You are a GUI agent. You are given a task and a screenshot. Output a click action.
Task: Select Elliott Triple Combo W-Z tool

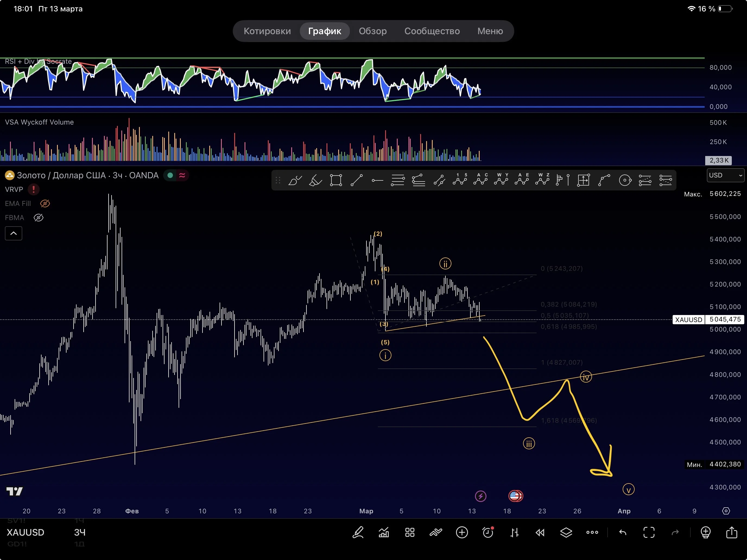click(x=542, y=179)
